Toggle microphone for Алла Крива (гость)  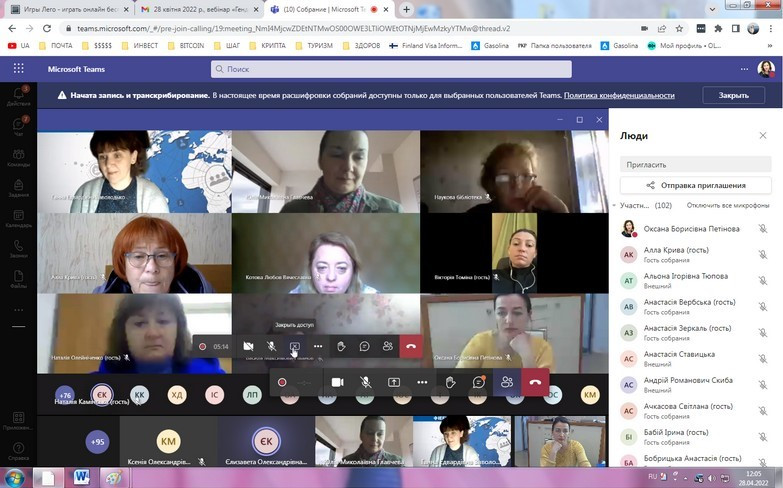click(x=763, y=254)
